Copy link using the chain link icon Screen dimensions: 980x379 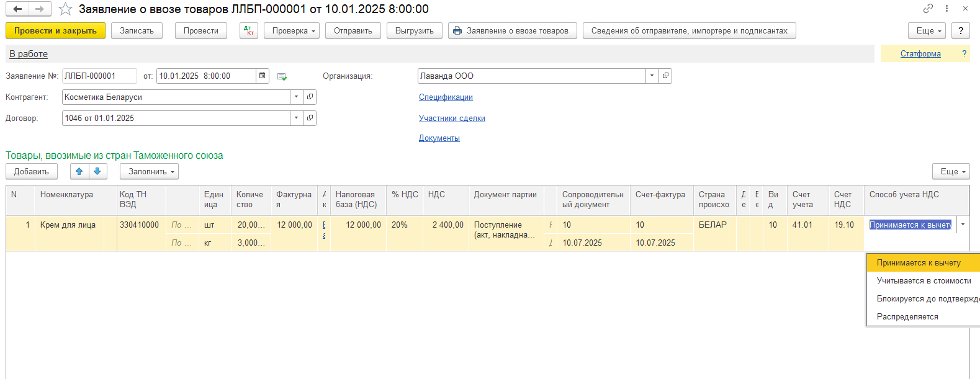click(x=928, y=8)
